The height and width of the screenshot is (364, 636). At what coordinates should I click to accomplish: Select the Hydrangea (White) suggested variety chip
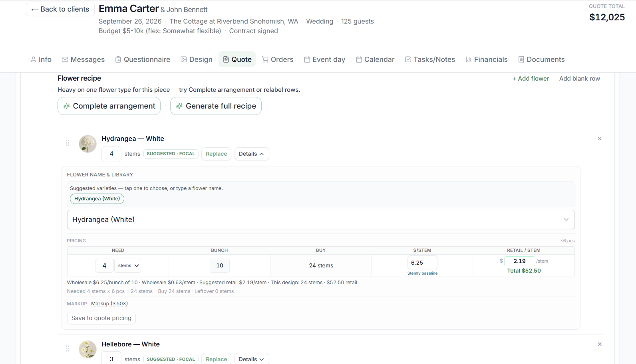tap(97, 199)
